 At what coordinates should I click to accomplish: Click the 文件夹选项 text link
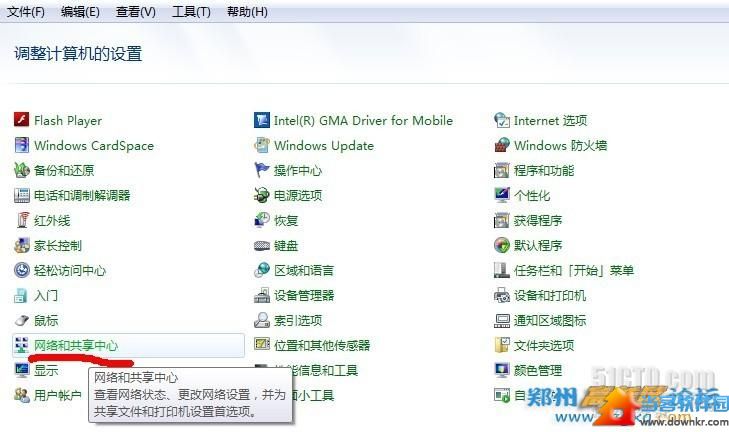click(x=544, y=346)
